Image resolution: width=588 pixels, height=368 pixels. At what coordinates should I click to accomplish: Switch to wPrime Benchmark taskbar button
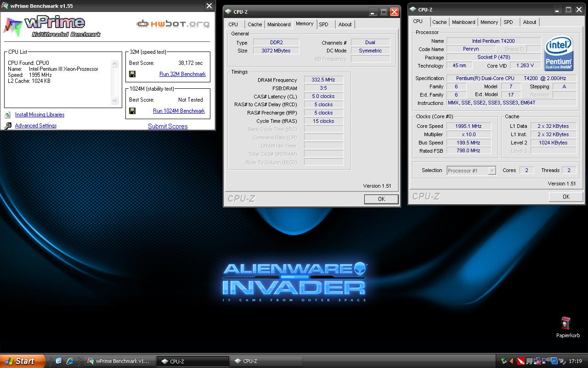(119, 361)
